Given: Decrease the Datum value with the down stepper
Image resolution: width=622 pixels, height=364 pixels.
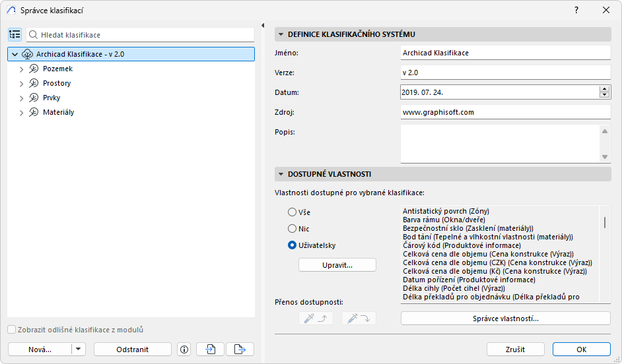Looking at the screenshot, I should 605,95.
